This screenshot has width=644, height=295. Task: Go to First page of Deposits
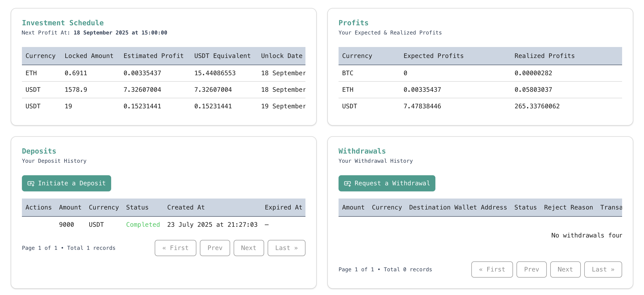[176, 248]
